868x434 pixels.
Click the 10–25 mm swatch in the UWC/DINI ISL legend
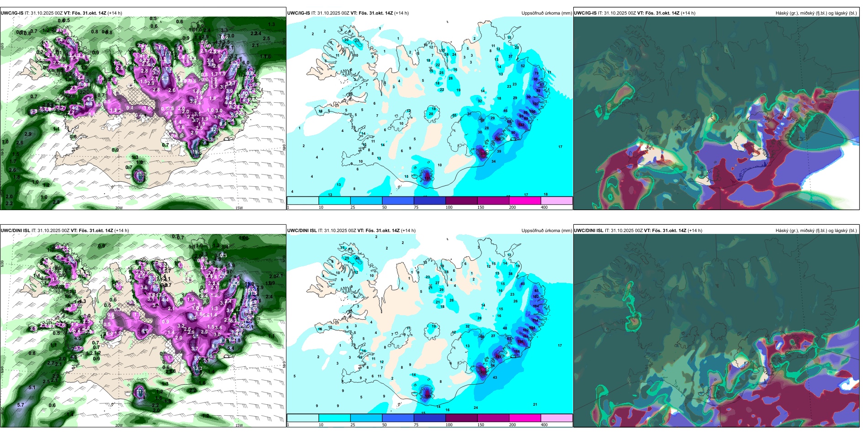pos(334,418)
